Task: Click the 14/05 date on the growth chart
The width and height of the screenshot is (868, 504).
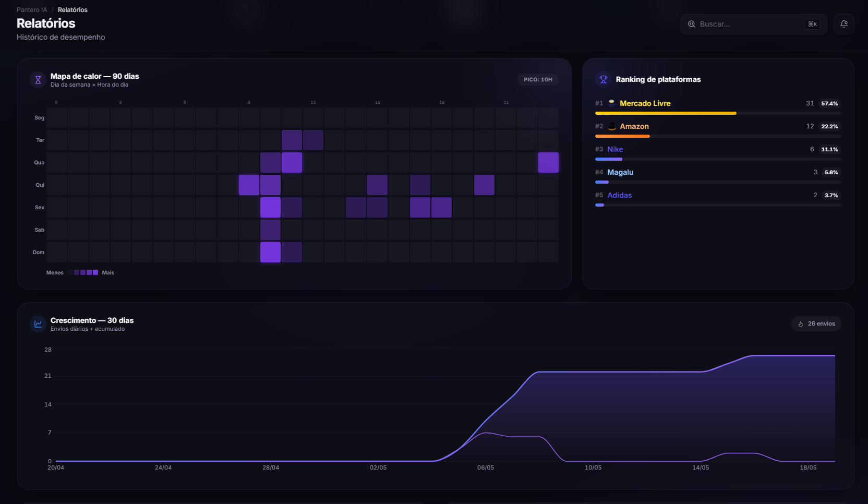Action: click(x=701, y=467)
